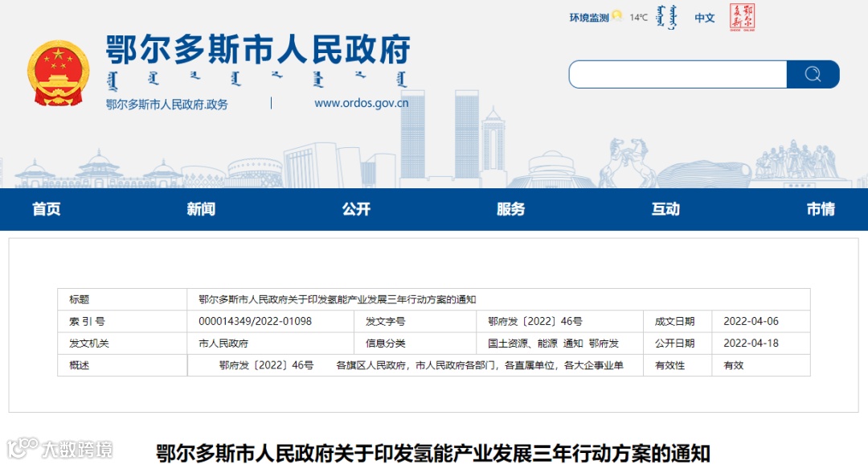Viewport: 868px width, 465px height.
Task: Click the national emblem logo
Action: [x=58, y=73]
